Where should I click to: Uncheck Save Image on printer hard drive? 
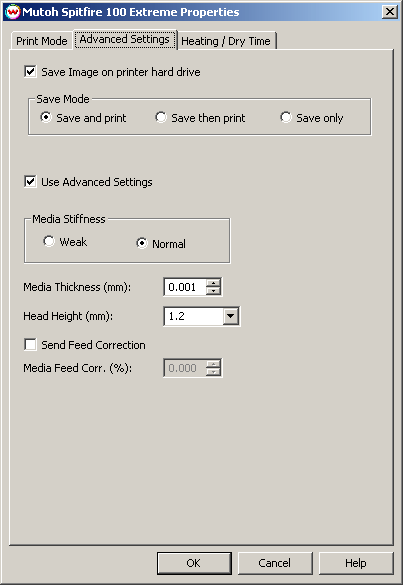pos(30,72)
